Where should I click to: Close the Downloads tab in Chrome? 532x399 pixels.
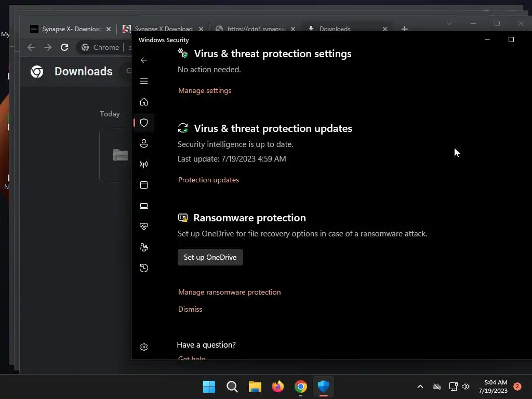pos(385,29)
